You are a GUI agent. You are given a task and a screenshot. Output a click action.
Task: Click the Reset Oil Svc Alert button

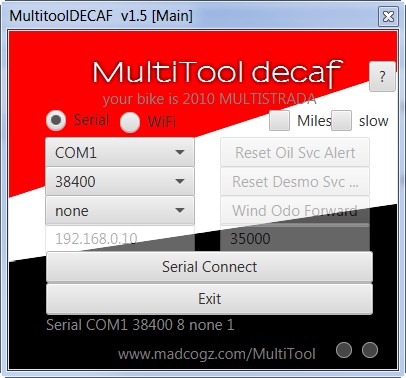click(x=295, y=153)
